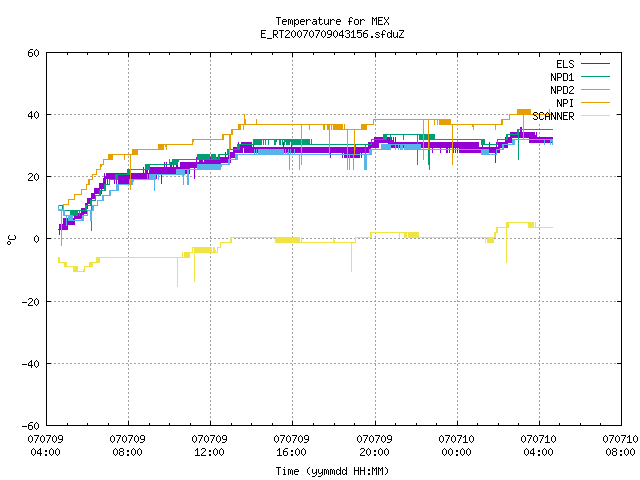This screenshot has width=640, height=480.
Task: Click the y-axis label 0
Action: point(36,239)
